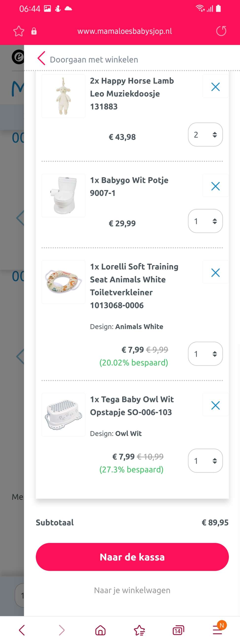
Task: Open browser home page icon
Action: pos(100,630)
